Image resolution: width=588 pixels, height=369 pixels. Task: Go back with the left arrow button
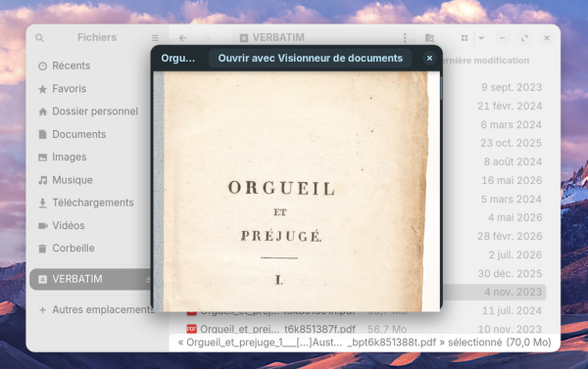[x=182, y=38]
